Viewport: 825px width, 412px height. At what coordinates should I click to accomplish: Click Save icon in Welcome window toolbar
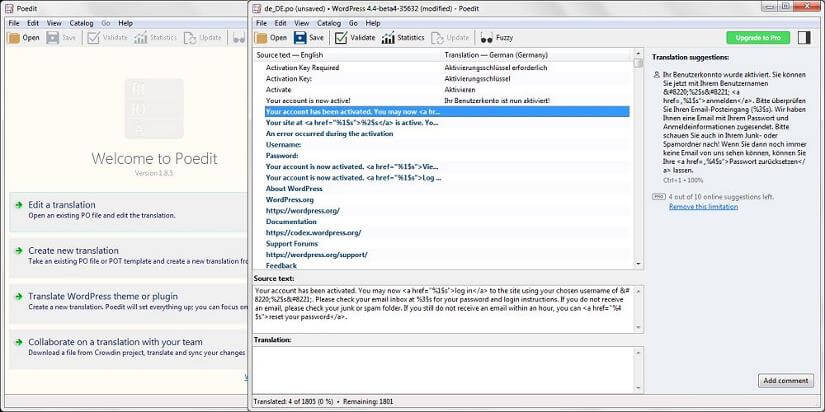(x=53, y=37)
